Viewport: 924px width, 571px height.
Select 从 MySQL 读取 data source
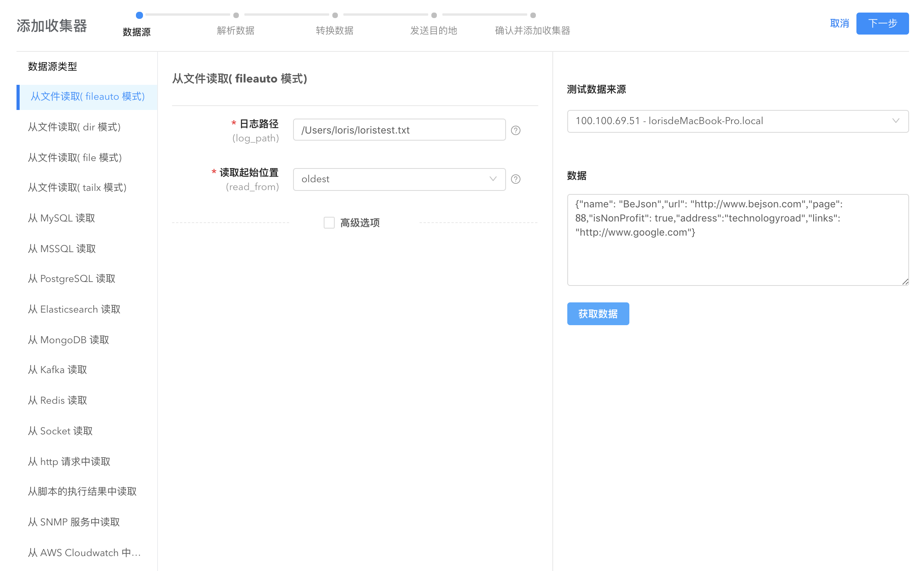(61, 218)
